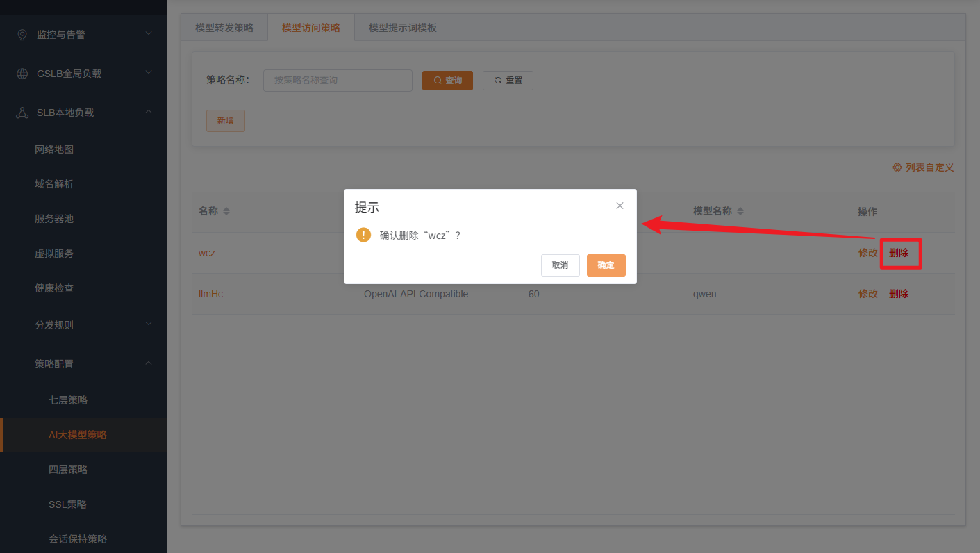This screenshot has height=553, width=980.
Task: Focus the 策略名称 search input field
Action: click(x=338, y=80)
